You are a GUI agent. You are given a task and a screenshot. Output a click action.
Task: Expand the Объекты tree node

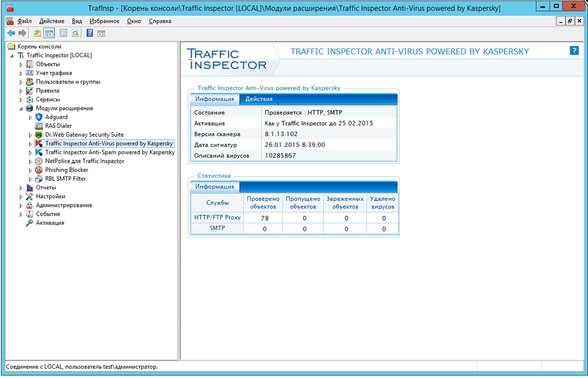pos(21,64)
